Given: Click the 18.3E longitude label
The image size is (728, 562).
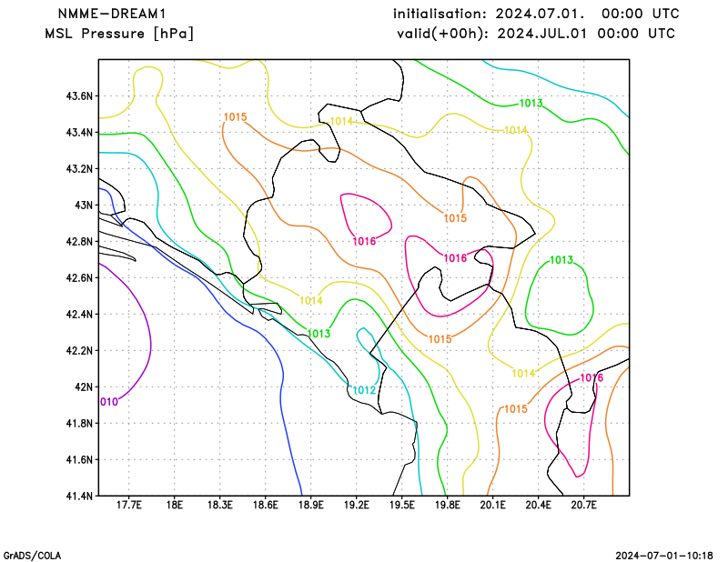Looking at the screenshot, I should coord(220,505).
